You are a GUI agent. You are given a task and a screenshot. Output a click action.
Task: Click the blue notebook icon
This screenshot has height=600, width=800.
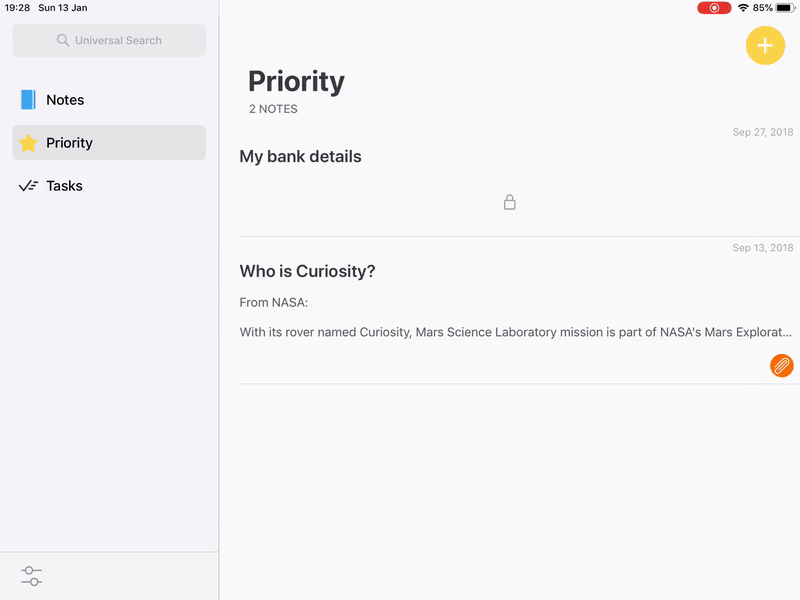pyautogui.click(x=28, y=99)
